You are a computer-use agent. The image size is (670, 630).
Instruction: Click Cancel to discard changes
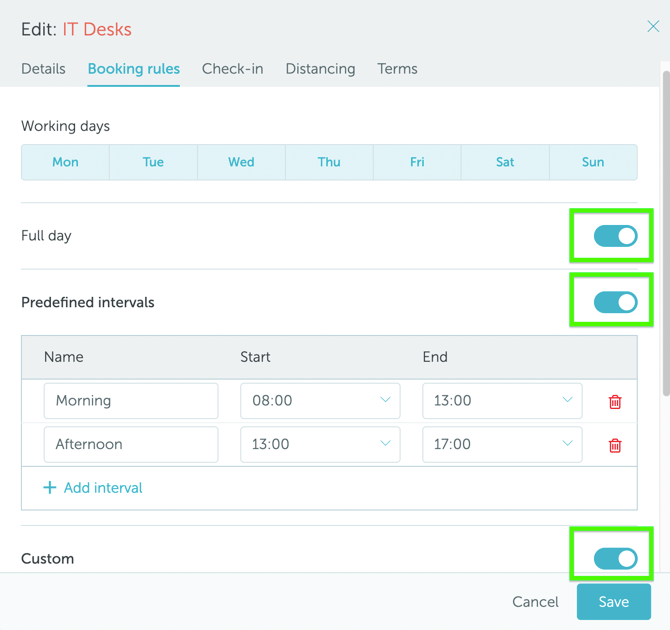click(x=535, y=602)
